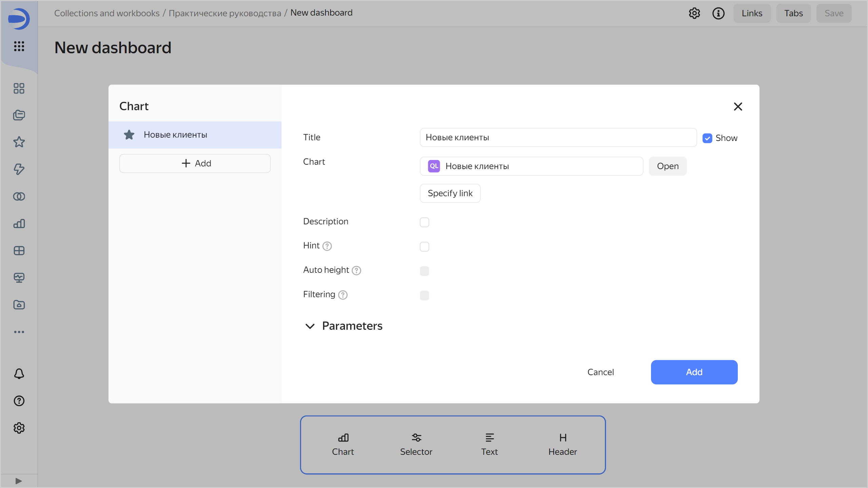The width and height of the screenshot is (868, 488).
Task: Click the dashboard info icon
Action: [718, 13]
